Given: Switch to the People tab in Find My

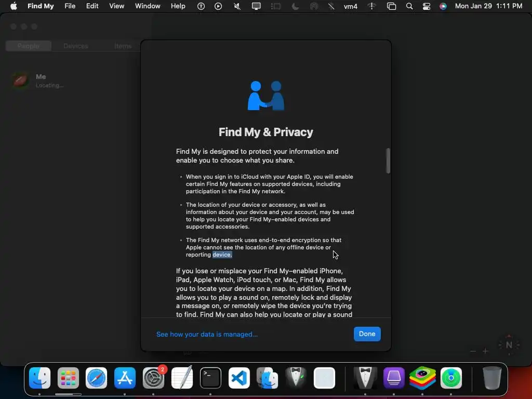Looking at the screenshot, I should click(29, 46).
